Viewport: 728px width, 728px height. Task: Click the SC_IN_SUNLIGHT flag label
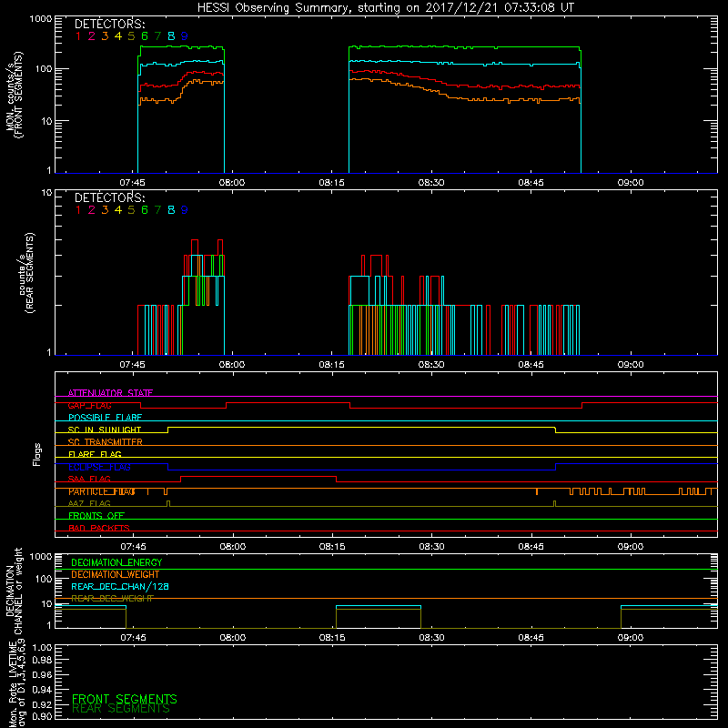coord(105,430)
